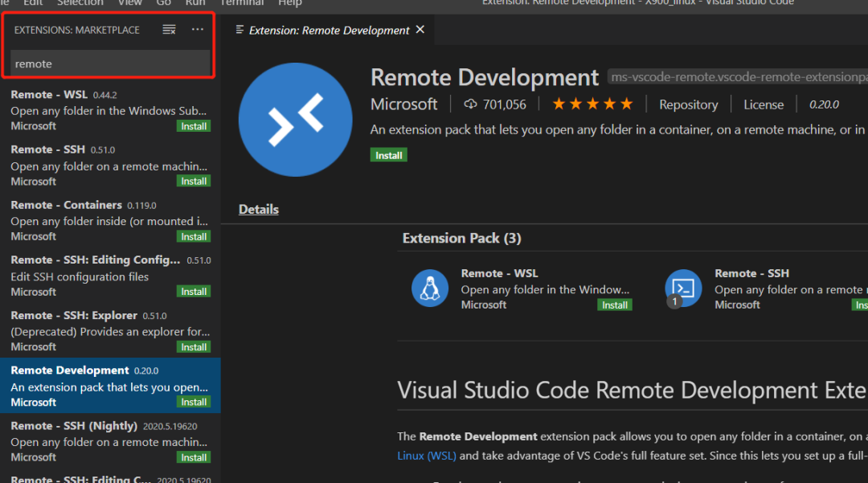Screen dimensions: 868x483
Task: Open the Edit menu
Action: coord(33,2)
